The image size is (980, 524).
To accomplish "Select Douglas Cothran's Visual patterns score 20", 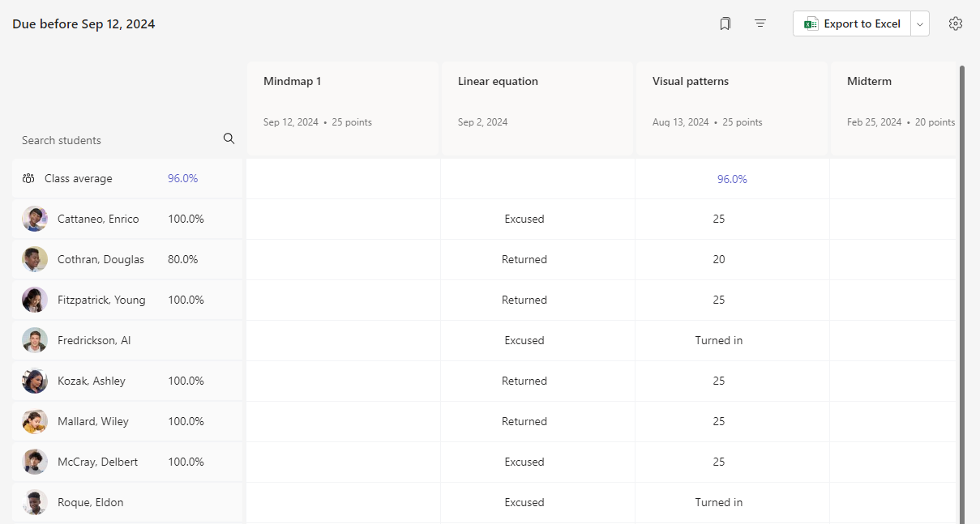I will coord(718,259).
